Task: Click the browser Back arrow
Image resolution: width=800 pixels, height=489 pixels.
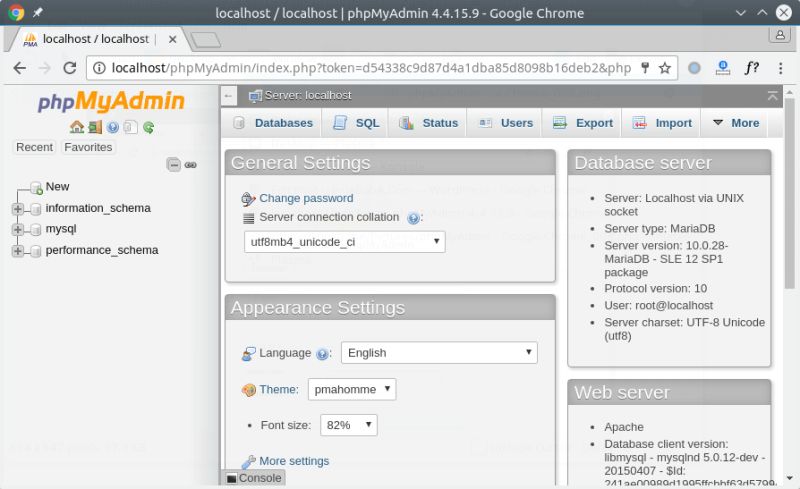Action: click(19, 67)
